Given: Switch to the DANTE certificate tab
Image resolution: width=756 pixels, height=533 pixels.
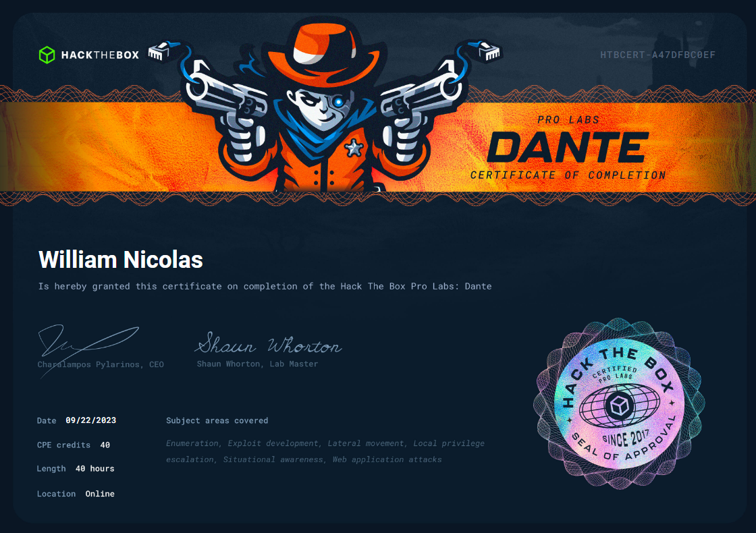Looking at the screenshot, I should 567,147.
